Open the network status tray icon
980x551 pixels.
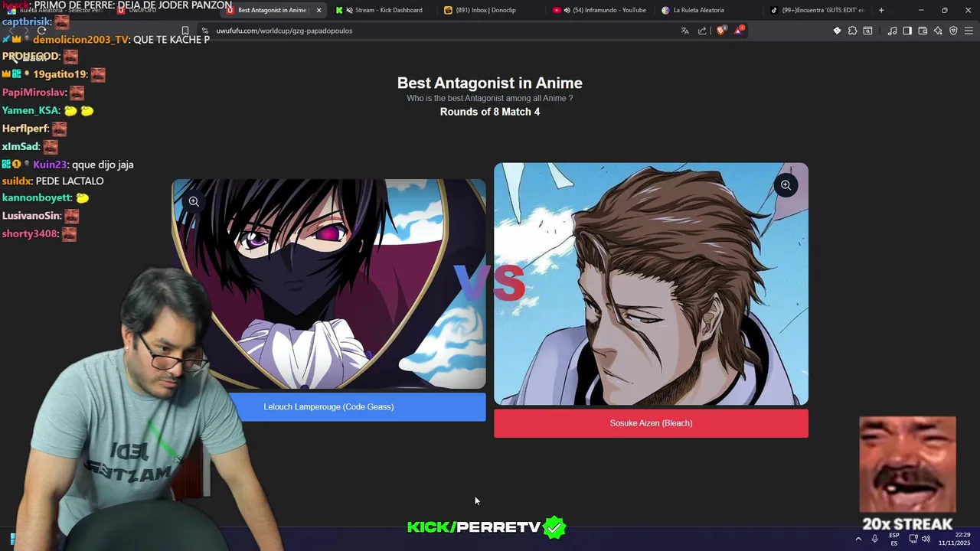coord(913,539)
